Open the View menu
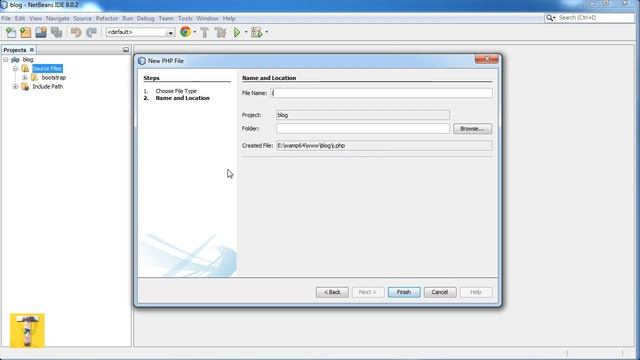 tap(36, 18)
